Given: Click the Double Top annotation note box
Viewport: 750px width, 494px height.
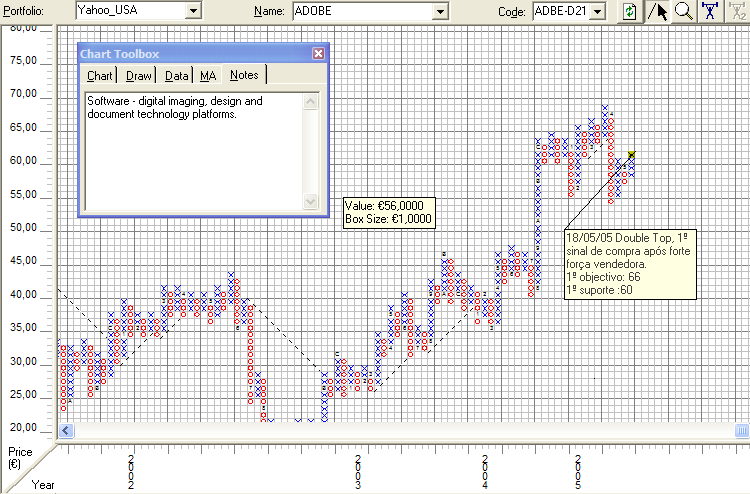Looking at the screenshot, I should pyautogui.click(x=629, y=263).
